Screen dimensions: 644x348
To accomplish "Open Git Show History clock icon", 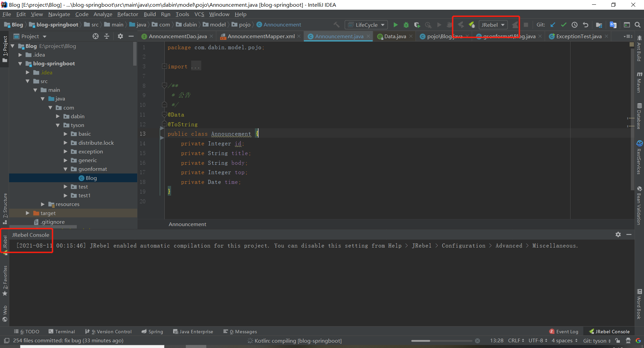I will click(575, 25).
